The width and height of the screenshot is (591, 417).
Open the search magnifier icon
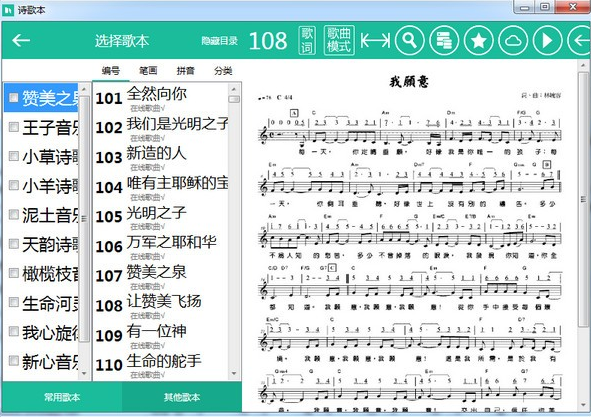(410, 40)
